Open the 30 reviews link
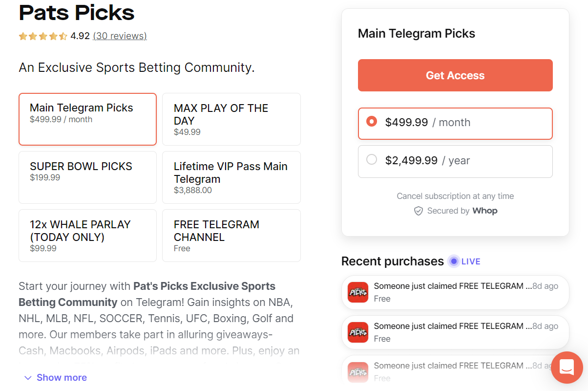The width and height of the screenshot is (588, 391). [x=120, y=36]
